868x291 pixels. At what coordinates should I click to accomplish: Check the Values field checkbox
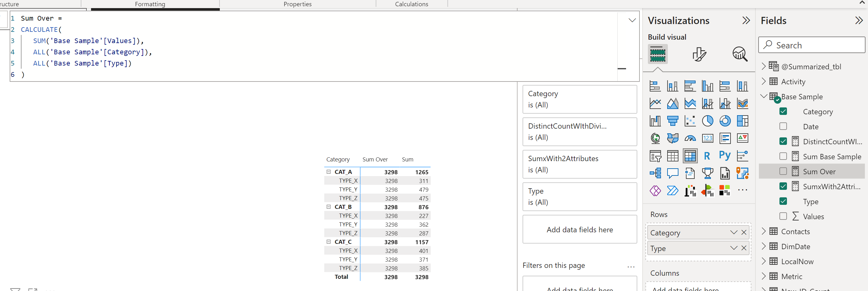coord(783,216)
